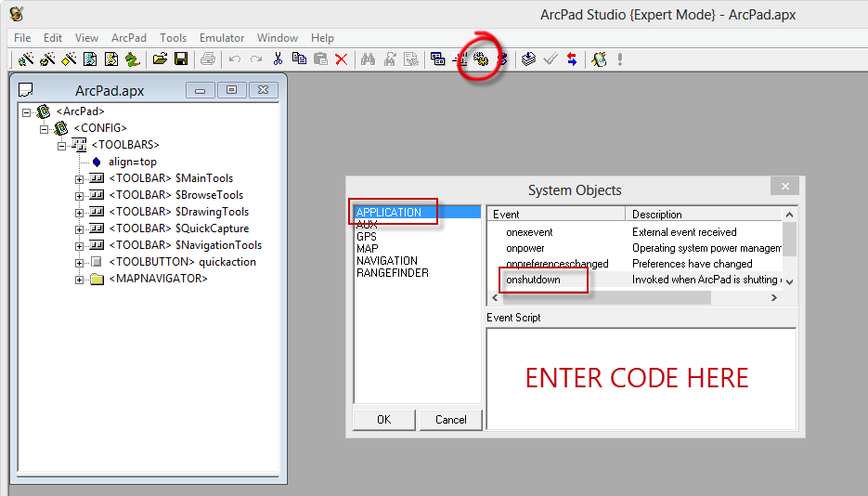Select APPLICATION in the objects list

pyautogui.click(x=418, y=212)
